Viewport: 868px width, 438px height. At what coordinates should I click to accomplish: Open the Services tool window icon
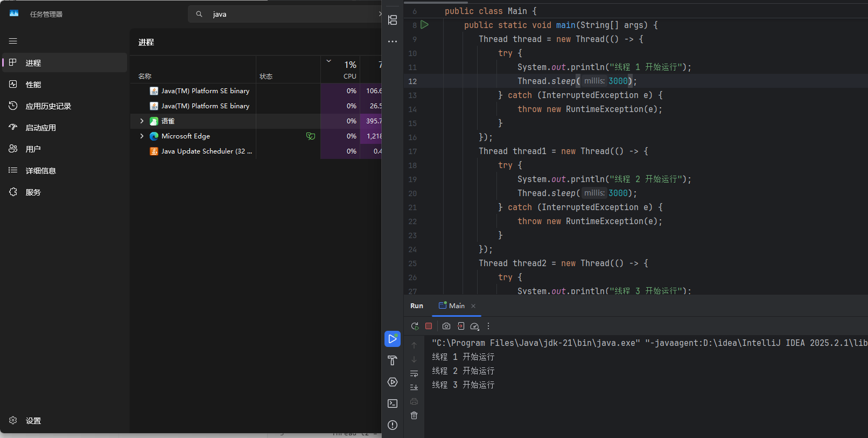tap(393, 382)
